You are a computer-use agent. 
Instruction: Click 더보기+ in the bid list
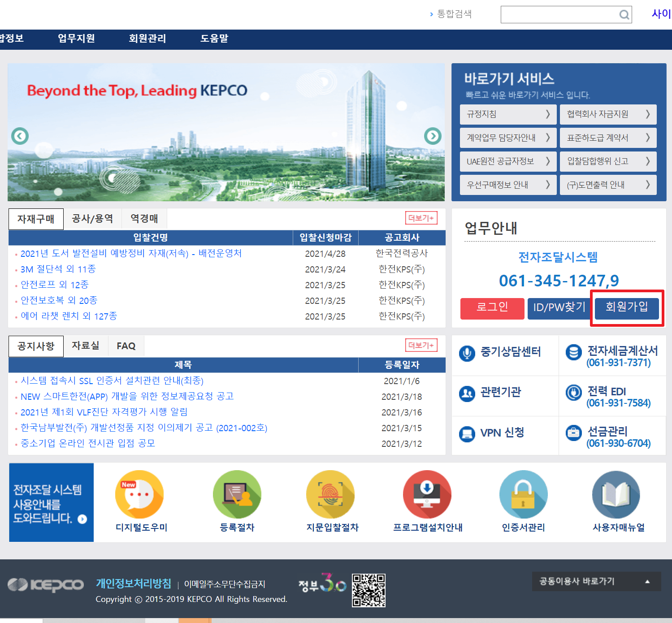click(421, 218)
